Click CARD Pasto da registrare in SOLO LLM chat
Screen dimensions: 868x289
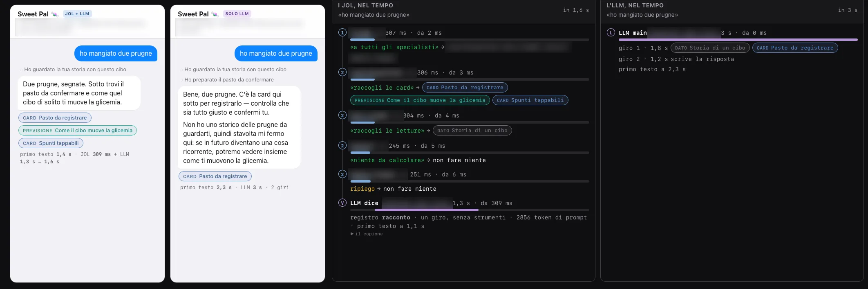[x=215, y=176]
